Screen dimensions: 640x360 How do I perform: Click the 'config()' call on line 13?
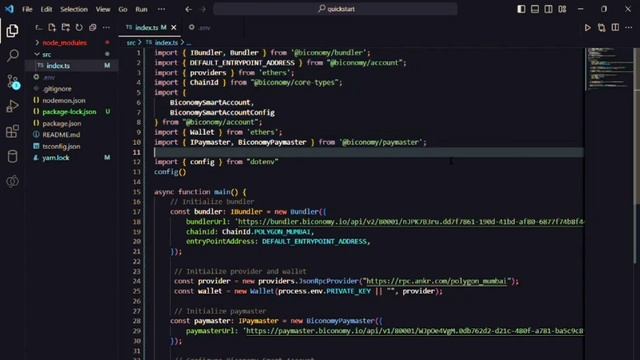pyautogui.click(x=170, y=172)
